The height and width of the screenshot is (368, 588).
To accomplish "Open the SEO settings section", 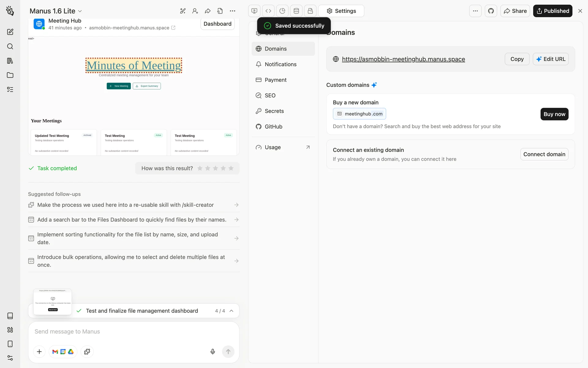I will coord(270,95).
